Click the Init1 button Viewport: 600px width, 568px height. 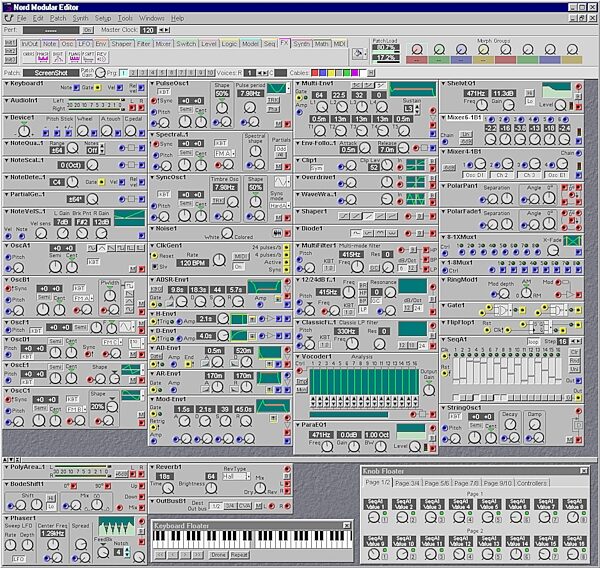coord(10,43)
